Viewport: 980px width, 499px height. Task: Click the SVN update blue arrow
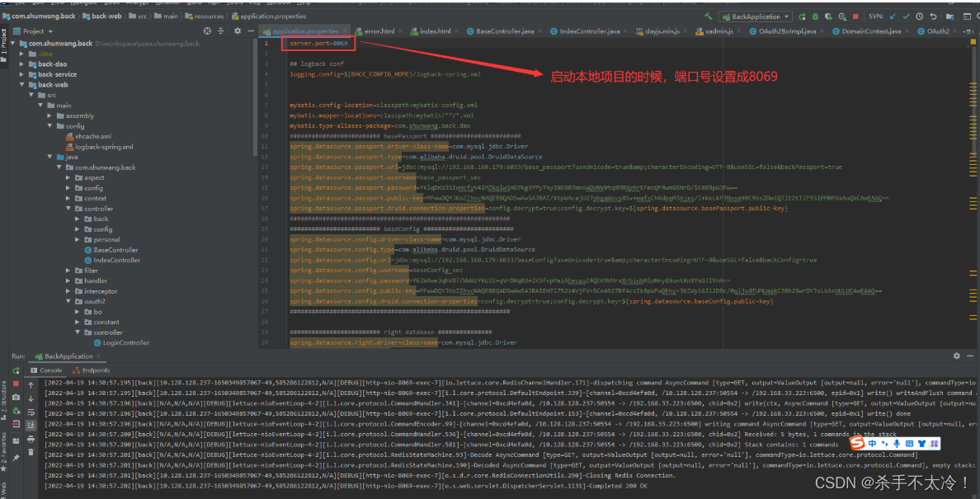(893, 16)
